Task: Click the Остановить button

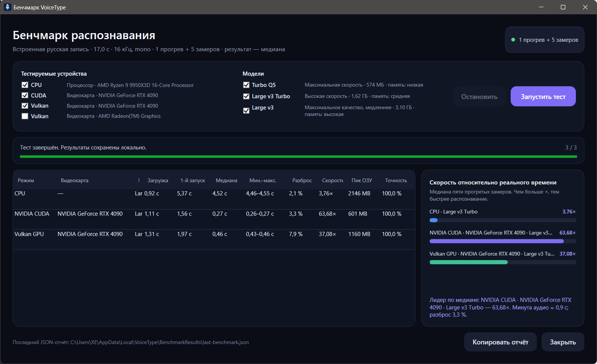Action: pos(479,96)
